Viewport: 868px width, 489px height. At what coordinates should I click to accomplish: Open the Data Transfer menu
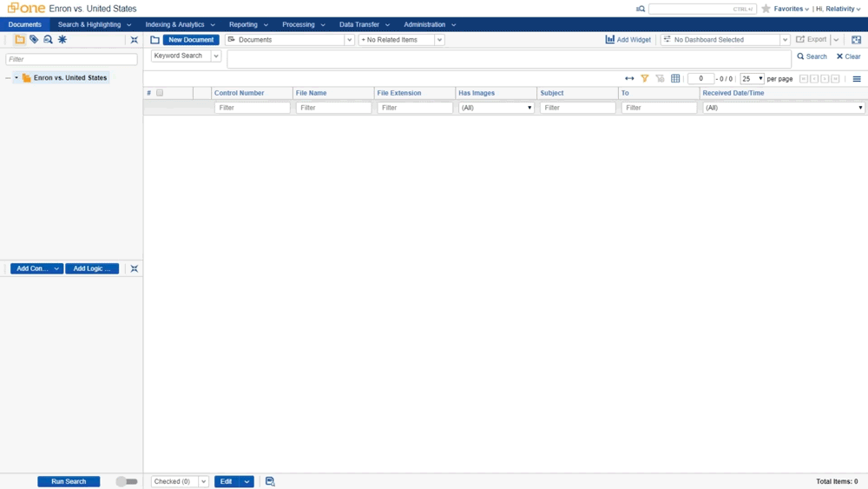pyautogui.click(x=364, y=24)
